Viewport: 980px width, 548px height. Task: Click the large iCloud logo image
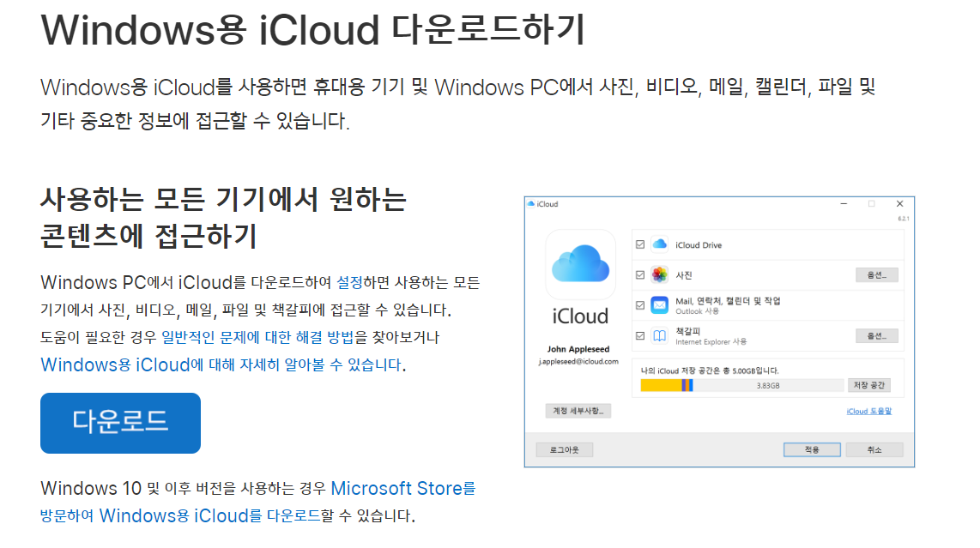(581, 264)
